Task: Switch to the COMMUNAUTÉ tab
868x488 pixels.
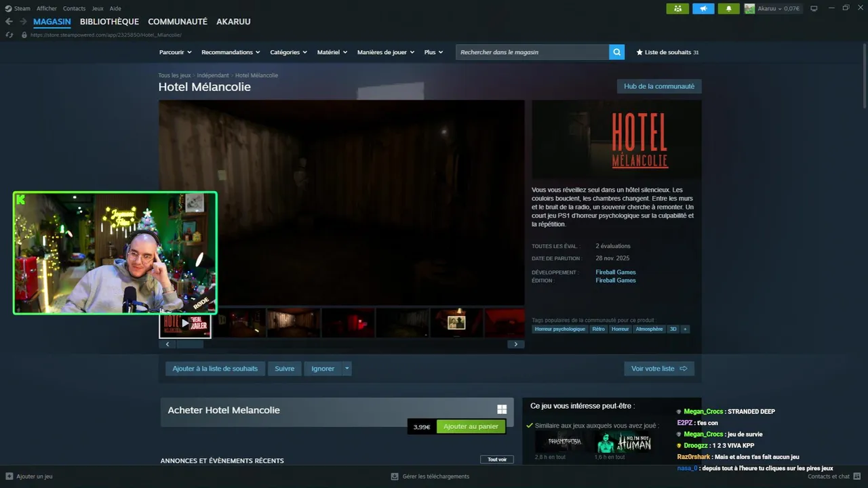Action: (178, 22)
